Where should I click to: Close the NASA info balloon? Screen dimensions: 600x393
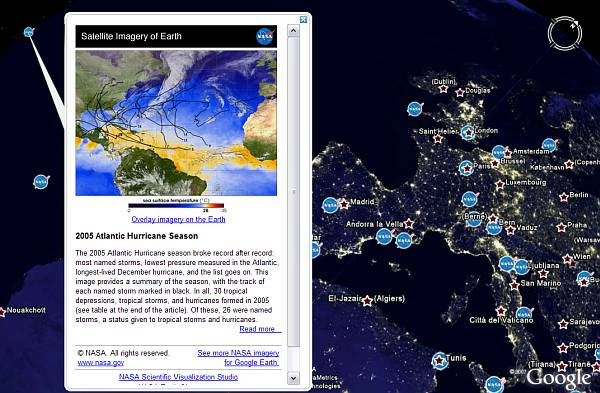[303, 20]
